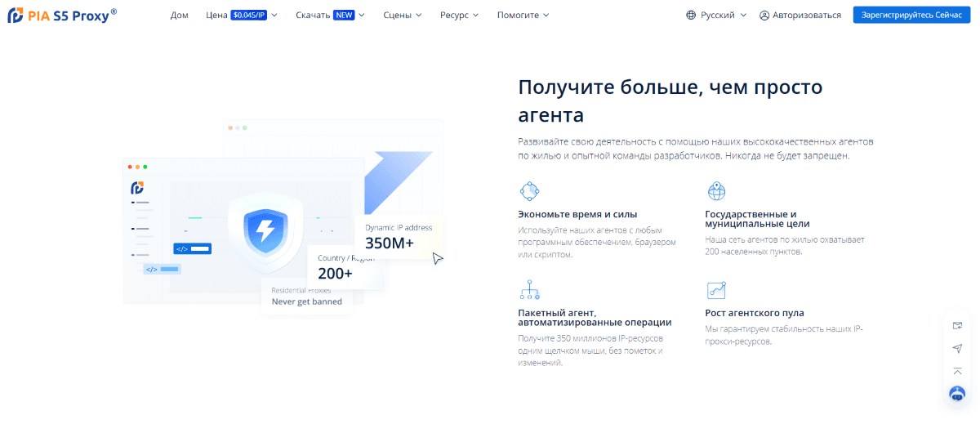This screenshot has width=980, height=442.
Task: Click the Зарегистрируйтесь Сейчас button
Action: point(911,15)
